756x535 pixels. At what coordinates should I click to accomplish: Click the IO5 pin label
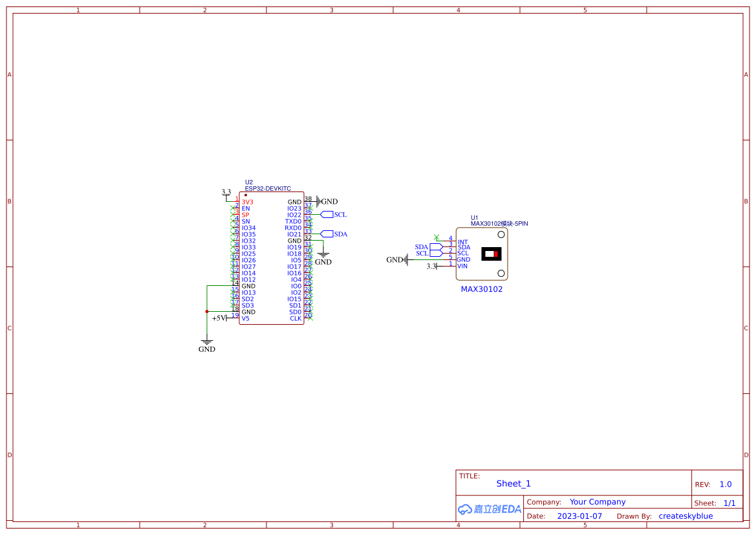pyautogui.click(x=296, y=261)
